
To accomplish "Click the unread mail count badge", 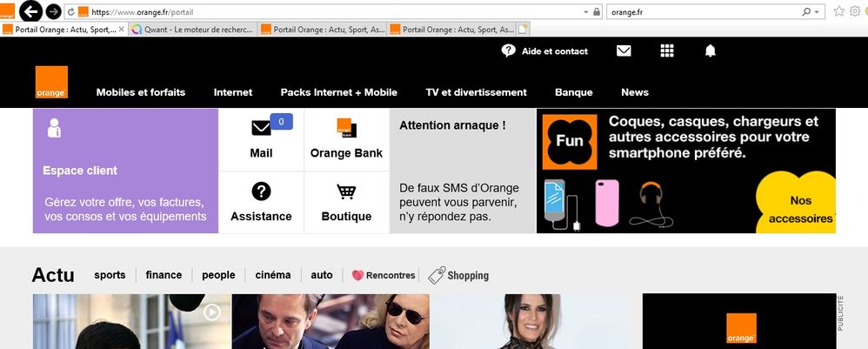I will (281, 121).
